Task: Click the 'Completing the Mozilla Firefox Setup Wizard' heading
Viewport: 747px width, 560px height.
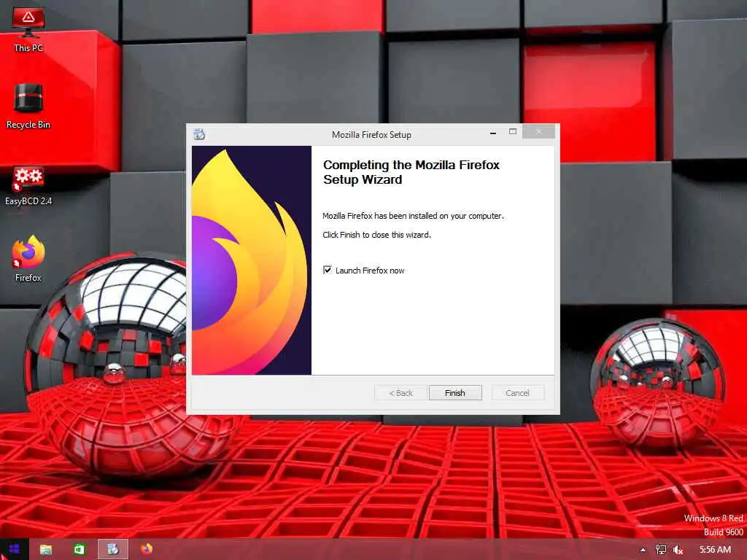Action: pyautogui.click(x=411, y=172)
